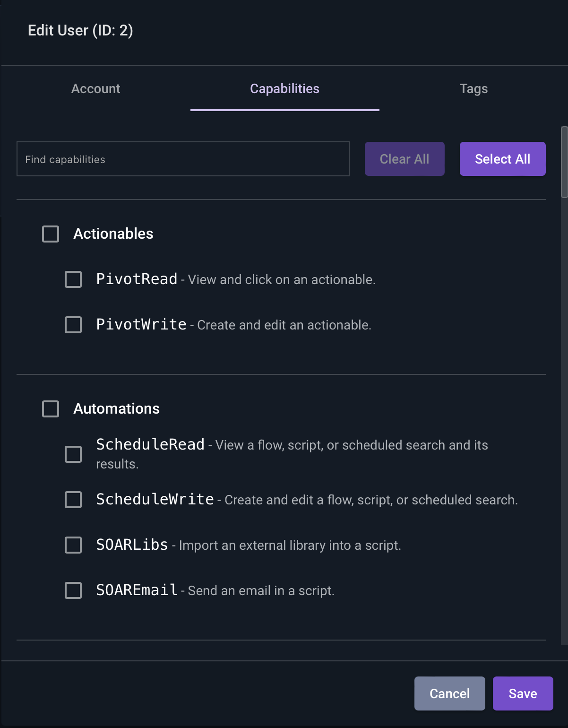Select the Capabilities tab

(285, 89)
